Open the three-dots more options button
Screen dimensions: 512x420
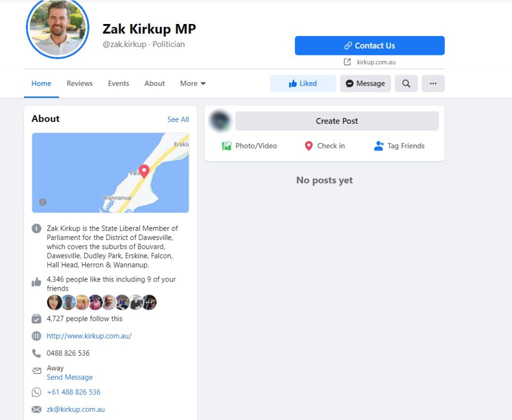tap(433, 83)
